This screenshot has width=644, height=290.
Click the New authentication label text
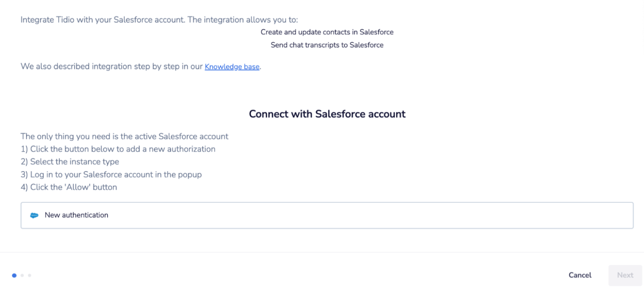click(76, 215)
